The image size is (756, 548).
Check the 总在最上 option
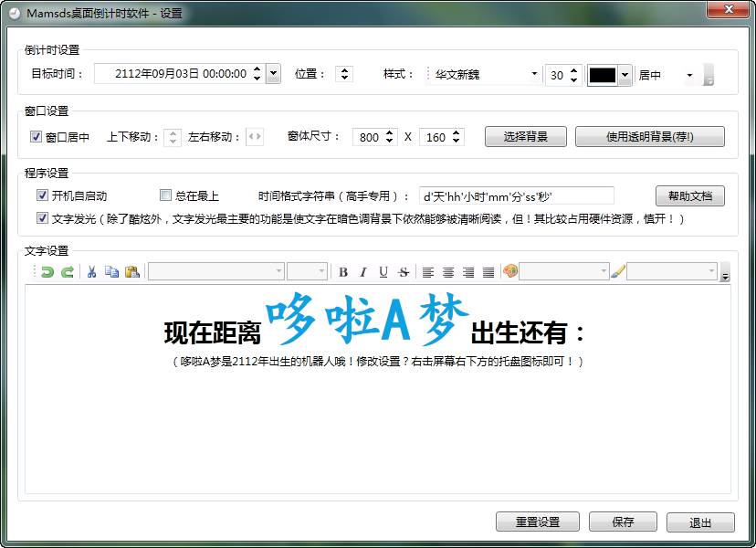click(165, 195)
